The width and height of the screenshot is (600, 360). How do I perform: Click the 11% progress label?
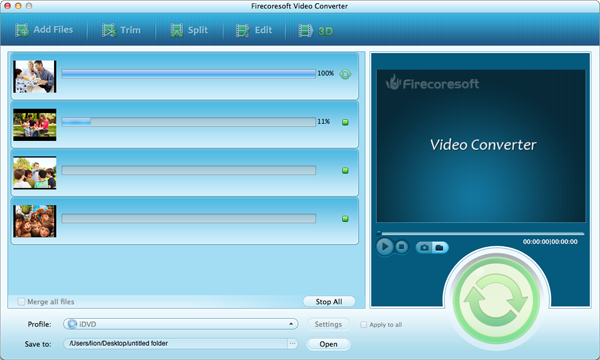324,122
